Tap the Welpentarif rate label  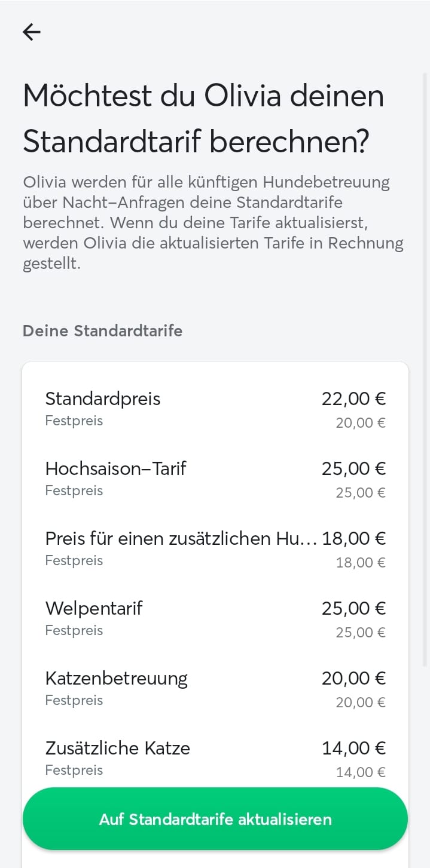[x=94, y=608]
